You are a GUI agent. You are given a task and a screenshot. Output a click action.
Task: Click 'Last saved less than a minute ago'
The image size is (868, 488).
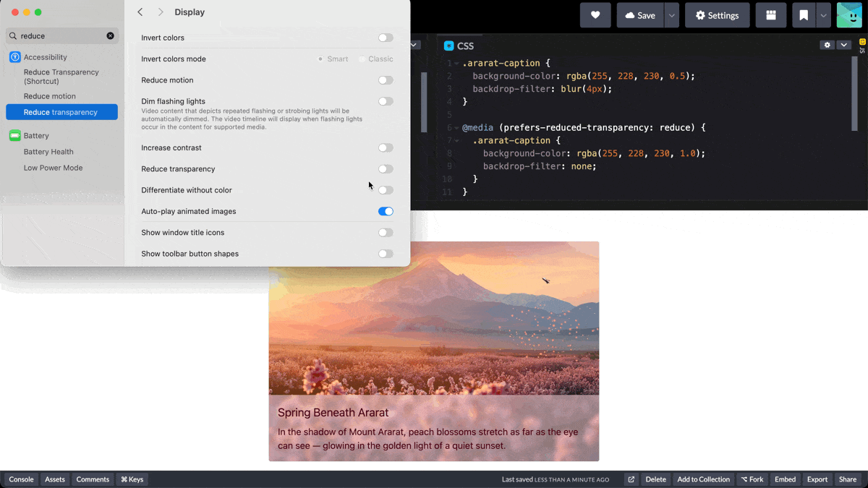[556, 479]
